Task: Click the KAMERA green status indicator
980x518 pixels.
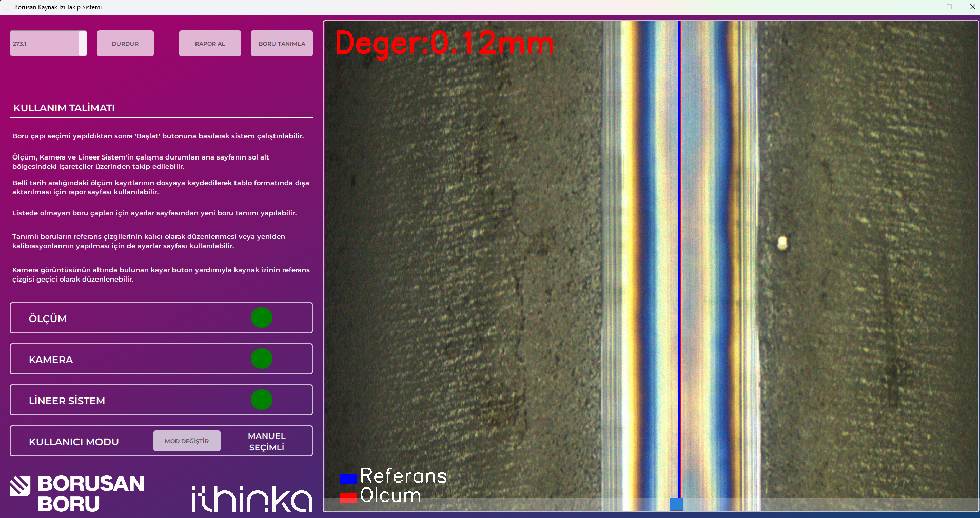Action: tap(262, 359)
